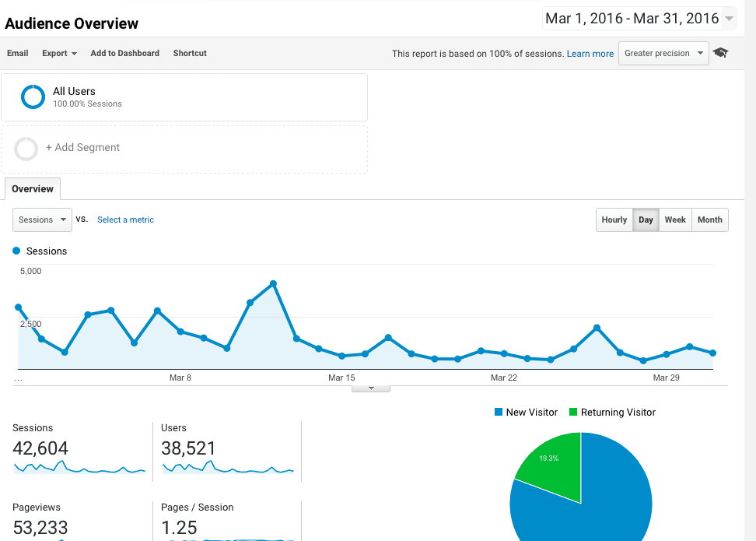The width and height of the screenshot is (756, 541).
Task: Click the 5,000 y-axis label
Action: (x=31, y=271)
